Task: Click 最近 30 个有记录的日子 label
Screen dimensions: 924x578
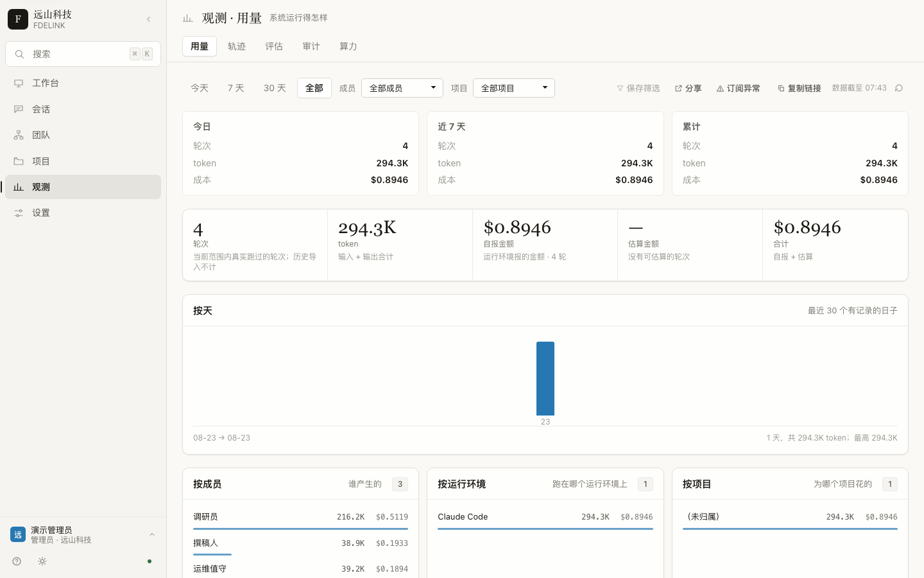Action: pyautogui.click(x=852, y=311)
